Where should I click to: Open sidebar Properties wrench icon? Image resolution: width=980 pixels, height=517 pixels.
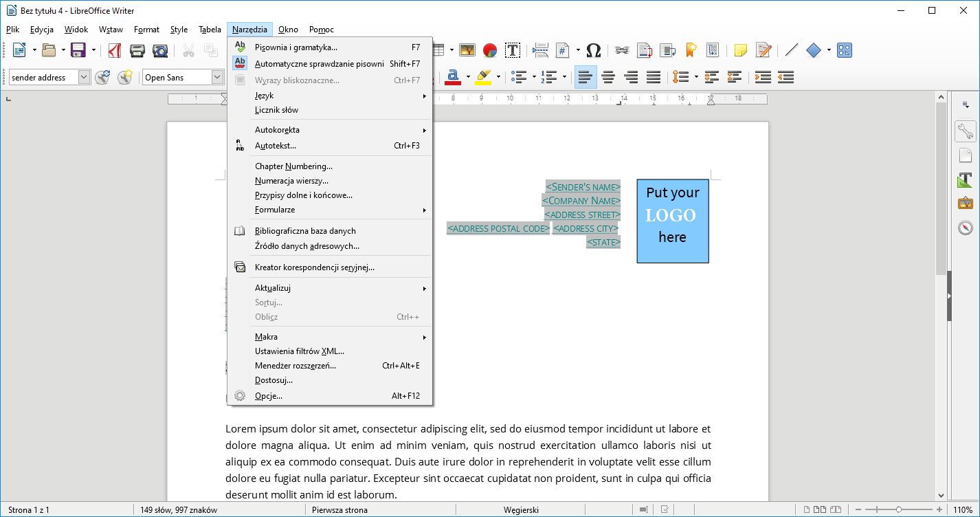coord(966,131)
